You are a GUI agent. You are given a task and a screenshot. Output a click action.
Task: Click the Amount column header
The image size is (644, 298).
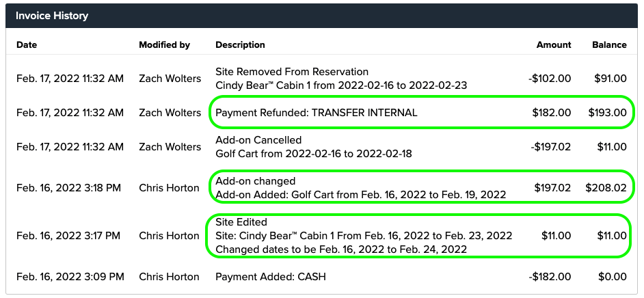[554, 45]
